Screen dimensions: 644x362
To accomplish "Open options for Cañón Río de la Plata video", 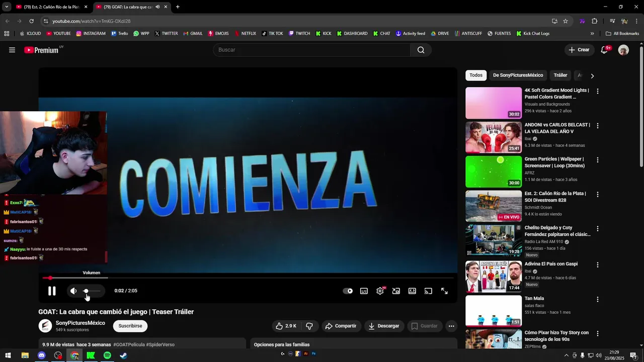I will (598, 194).
